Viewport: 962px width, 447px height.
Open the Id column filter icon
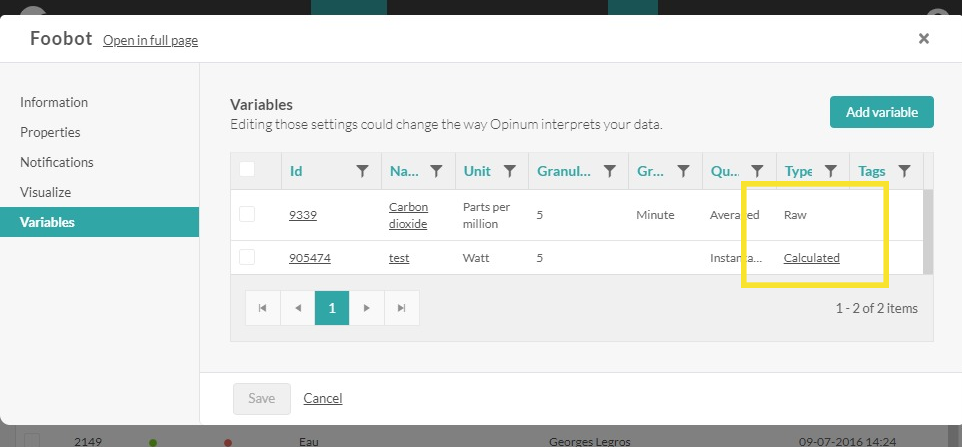(x=363, y=171)
